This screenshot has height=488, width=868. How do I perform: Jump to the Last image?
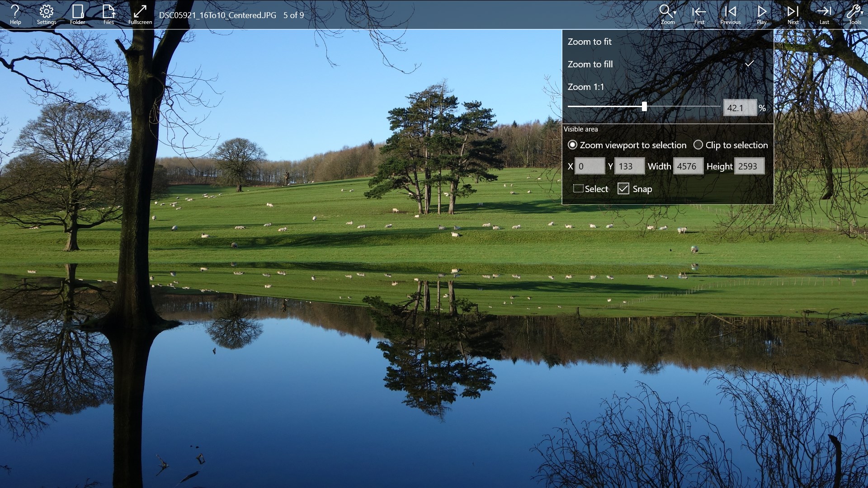pyautogui.click(x=824, y=14)
